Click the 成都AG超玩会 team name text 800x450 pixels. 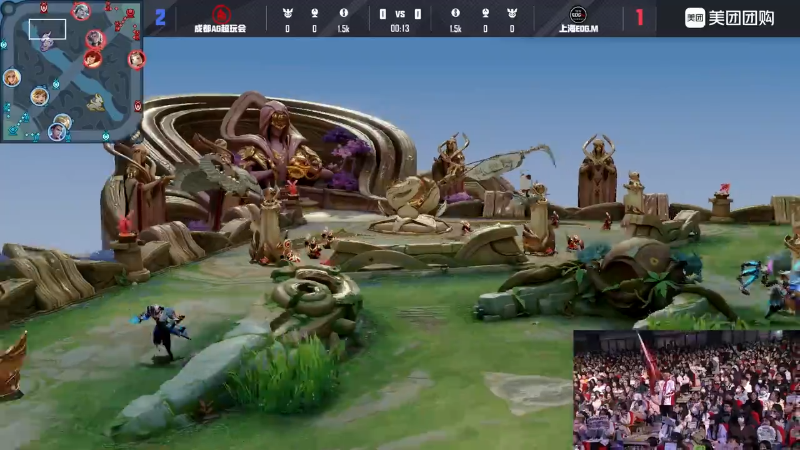point(220,29)
